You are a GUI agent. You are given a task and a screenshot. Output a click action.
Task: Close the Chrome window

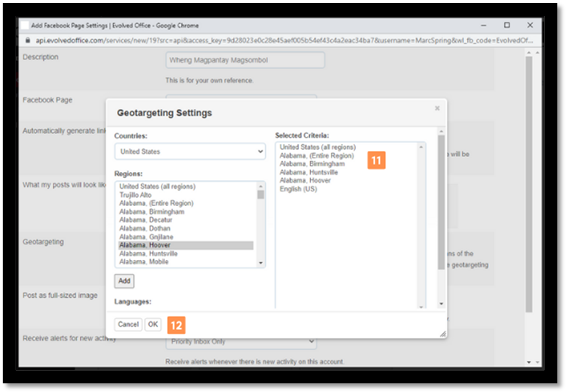[530, 25]
